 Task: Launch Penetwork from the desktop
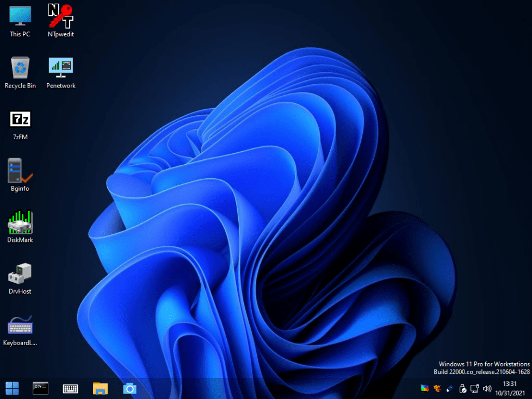(60, 67)
